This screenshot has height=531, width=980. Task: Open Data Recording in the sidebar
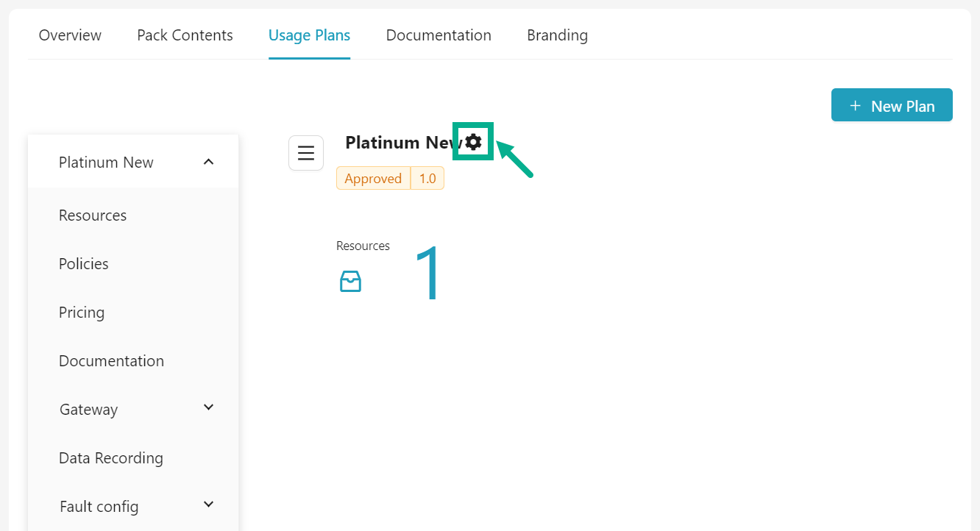111,458
